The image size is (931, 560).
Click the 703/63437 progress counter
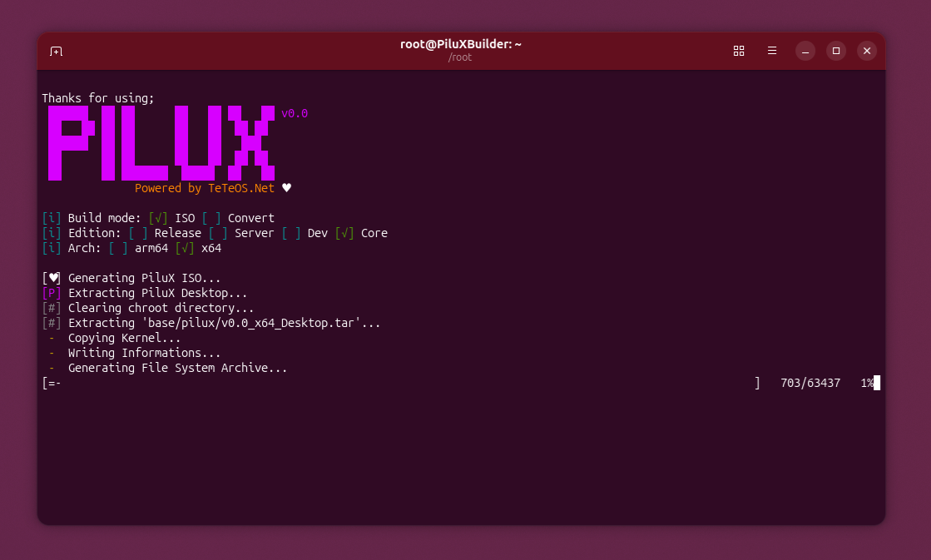(x=810, y=384)
